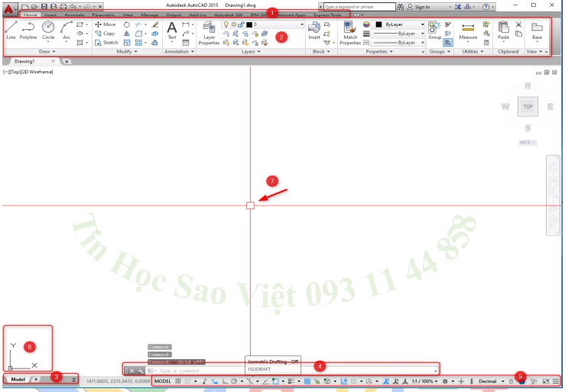Expand the Modify panel
The height and width of the screenshot is (392, 565).
127,51
